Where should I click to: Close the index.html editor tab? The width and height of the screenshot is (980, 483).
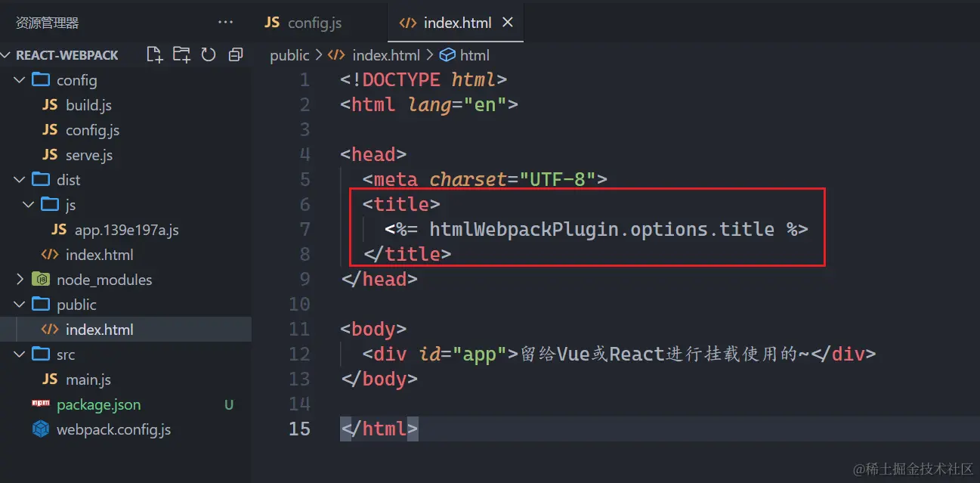(508, 23)
